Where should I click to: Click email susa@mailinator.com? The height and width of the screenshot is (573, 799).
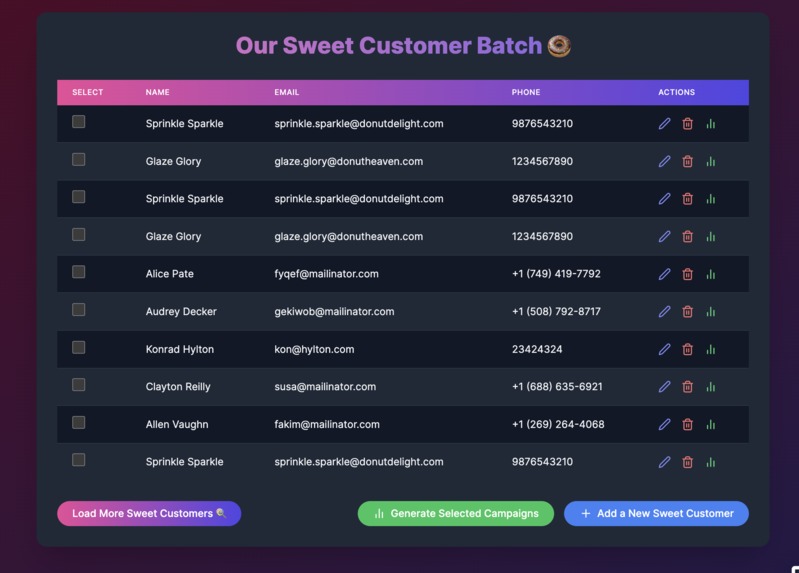point(325,387)
